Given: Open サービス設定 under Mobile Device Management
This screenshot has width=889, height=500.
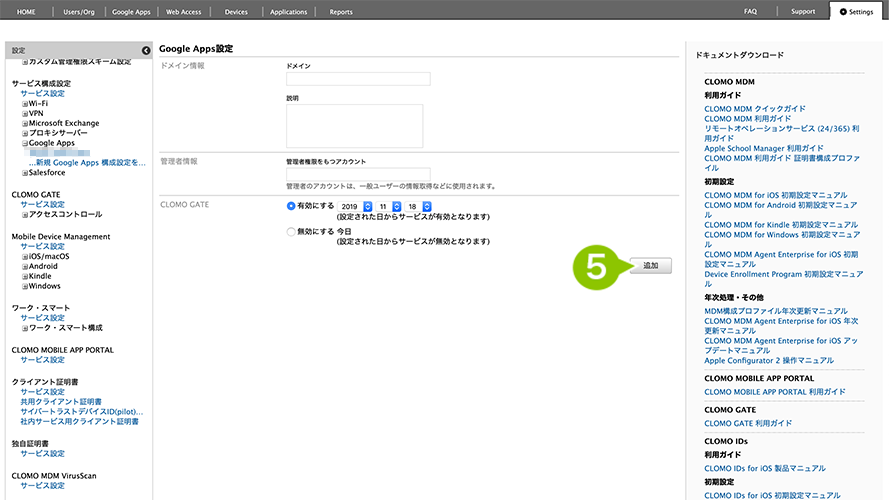Looking at the screenshot, I should click(43, 247).
